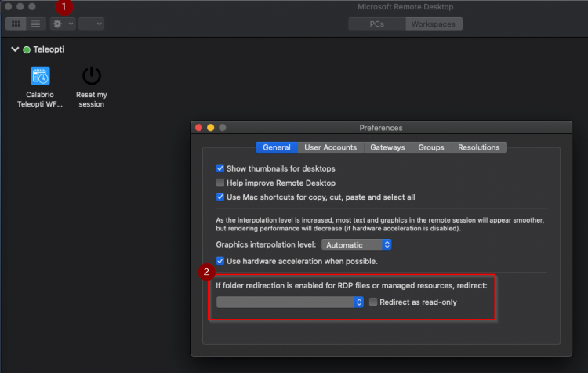Switch to grid (thumbnail) view
Image resolution: width=588 pixels, height=373 pixels.
[x=16, y=24]
